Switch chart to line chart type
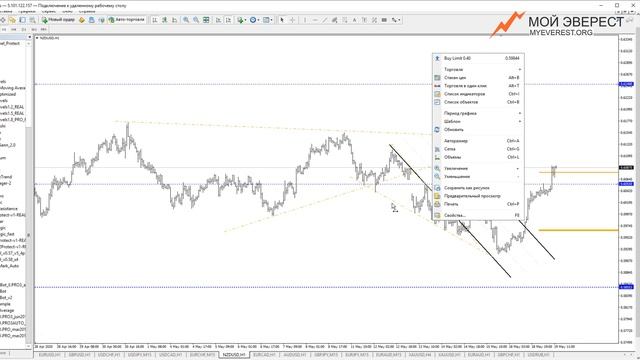Screen dimensions: 640x360 (x=175, y=20)
